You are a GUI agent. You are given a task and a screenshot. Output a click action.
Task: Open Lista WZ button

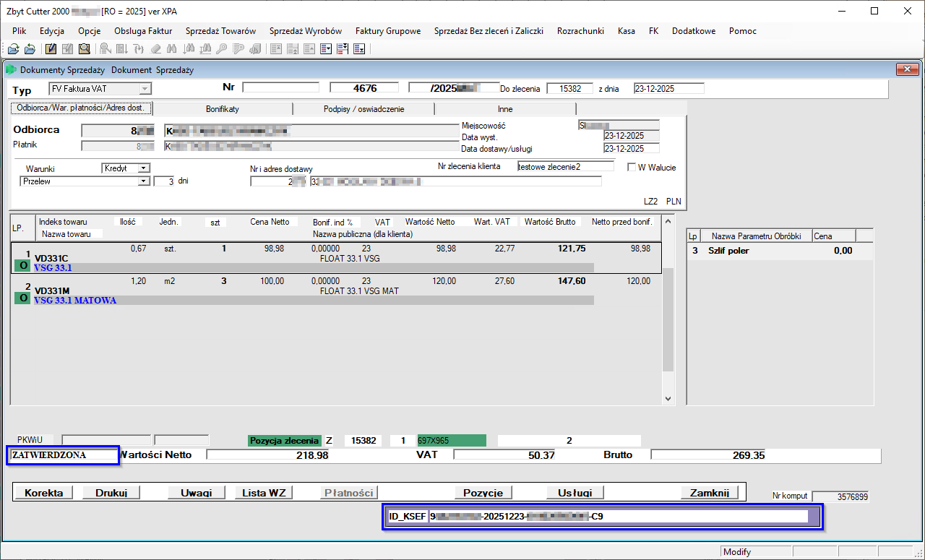[x=264, y=493]
